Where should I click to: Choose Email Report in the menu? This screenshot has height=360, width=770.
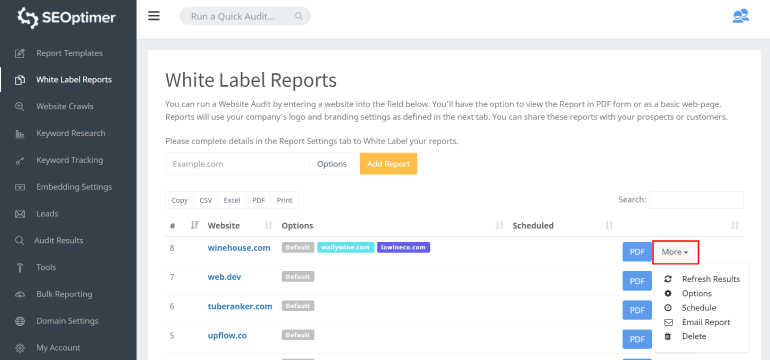click(706, 322)
